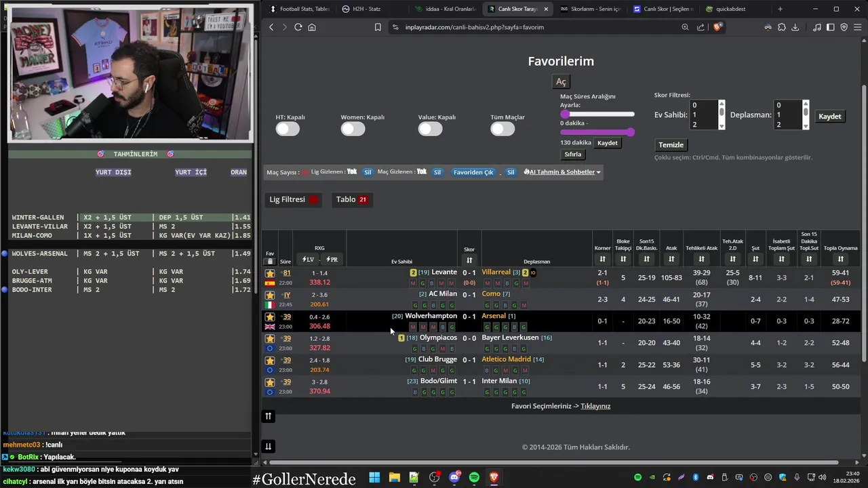Click the browser home icon
This screenshot has width=868, height=488.
pyautogui.click(x=312, y=27)
